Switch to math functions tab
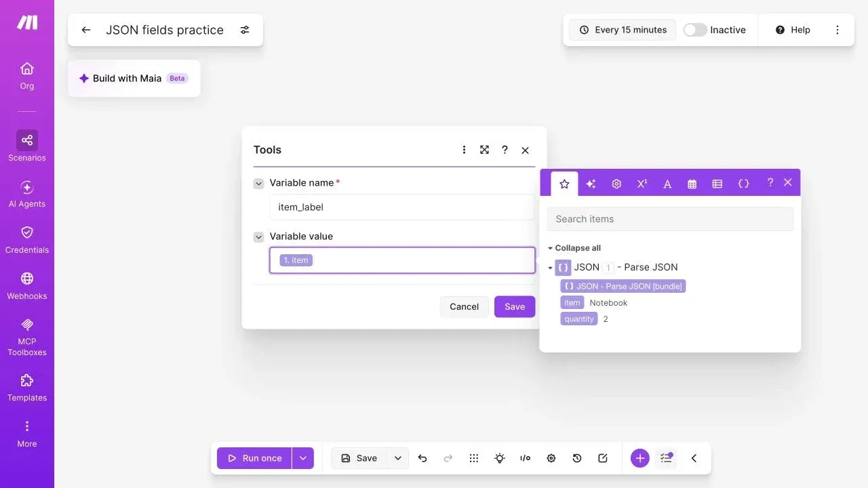The height and width of the screenshot is (488, 868). click(x=642, y=184)
